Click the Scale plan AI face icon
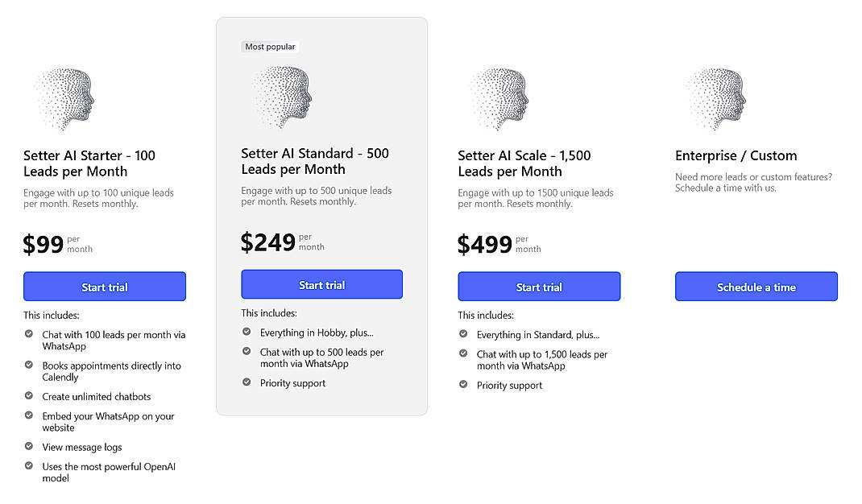Image resolution: width=862 pixels, height=504 pixels. (499, 97)
